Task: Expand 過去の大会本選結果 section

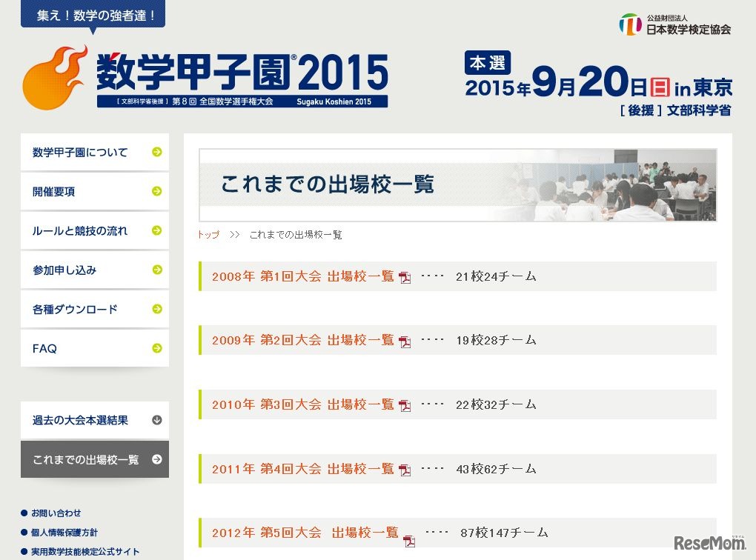Action: tap(94, 419)
